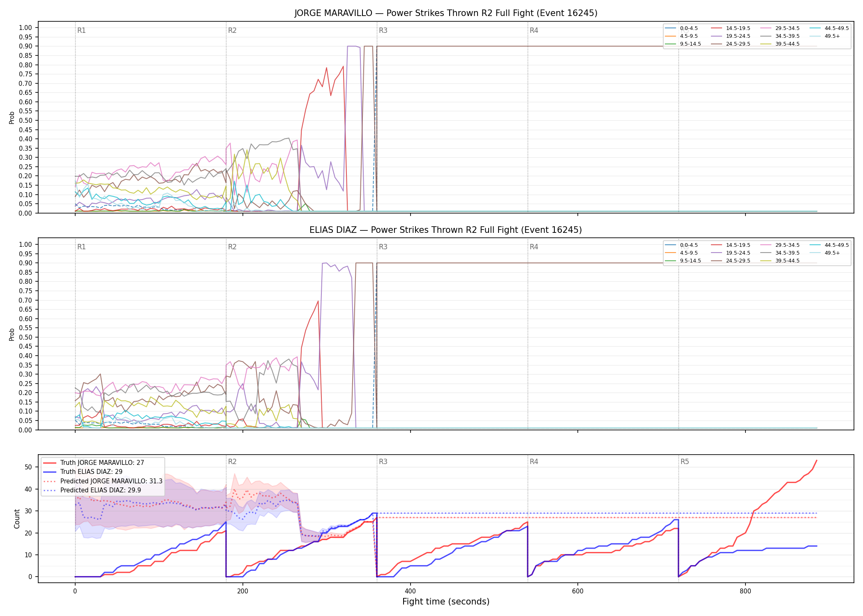Click '4.5-9.5' in Diaz chart legend
The width and height of the screenshot is (863, 616).
(689, 253)
